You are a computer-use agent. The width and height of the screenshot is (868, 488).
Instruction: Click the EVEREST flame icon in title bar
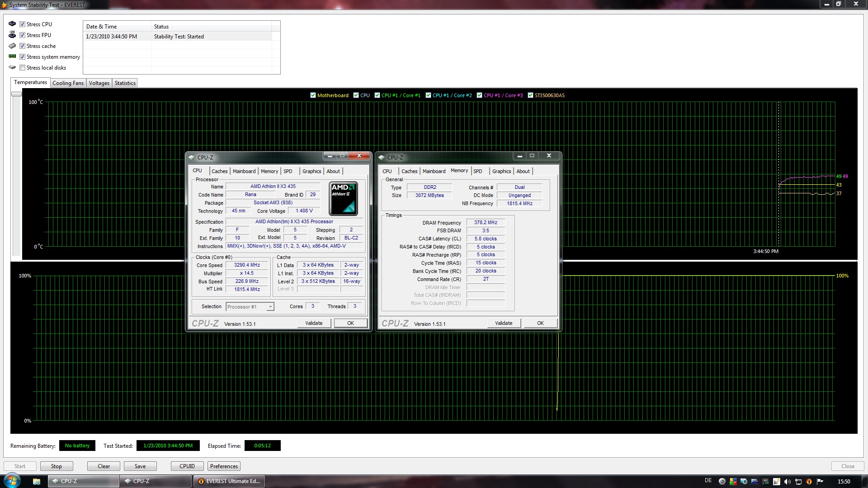tap(4, 5)
